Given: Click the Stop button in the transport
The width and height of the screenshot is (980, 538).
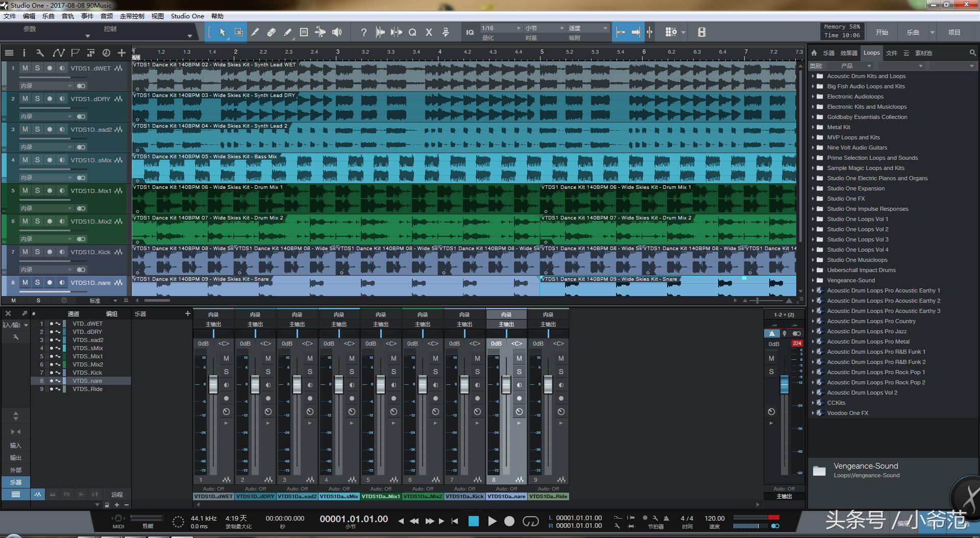Looking at the screenshot, I should pyautogui.click(x=474, y=521).
